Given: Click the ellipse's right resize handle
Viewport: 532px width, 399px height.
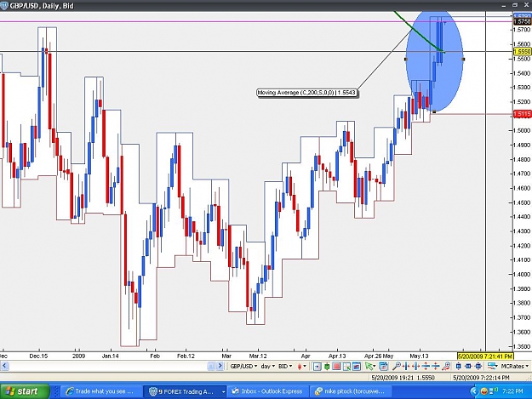Looking at the screenshot, I should pyautogui.click(x=463, y=59).
